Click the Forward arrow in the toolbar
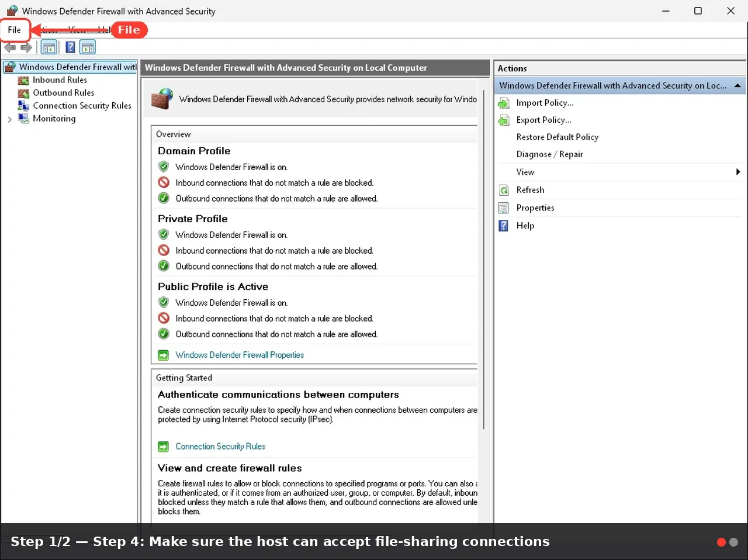This screenshot has width=748, height=560. tap(26, 47)
